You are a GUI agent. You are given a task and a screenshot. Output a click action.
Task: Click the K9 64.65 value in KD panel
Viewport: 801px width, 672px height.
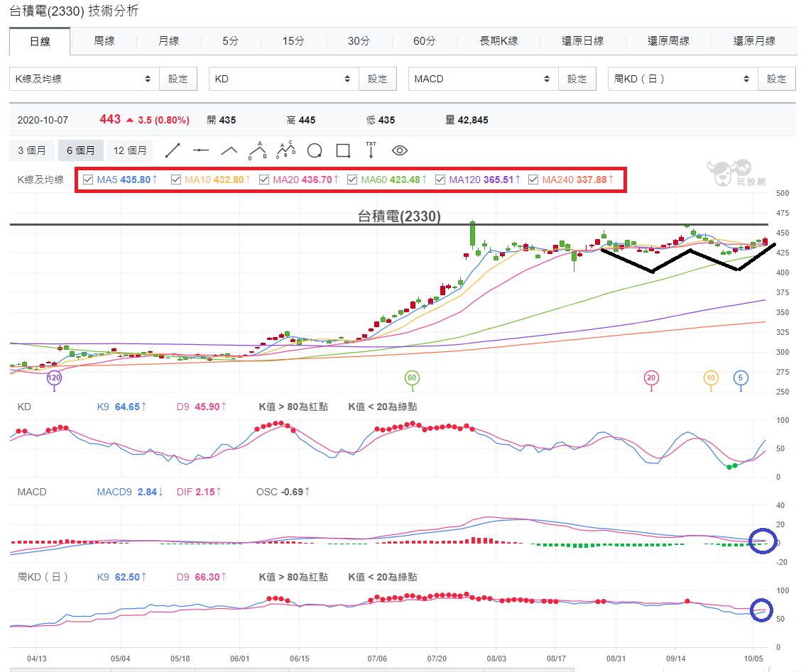click(121, 407)
